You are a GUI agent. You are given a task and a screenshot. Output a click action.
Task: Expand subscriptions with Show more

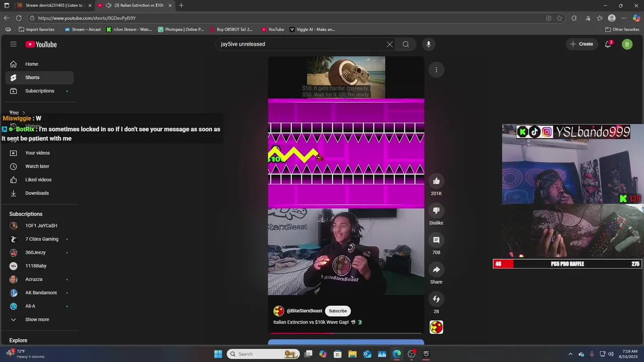[39, 319]
